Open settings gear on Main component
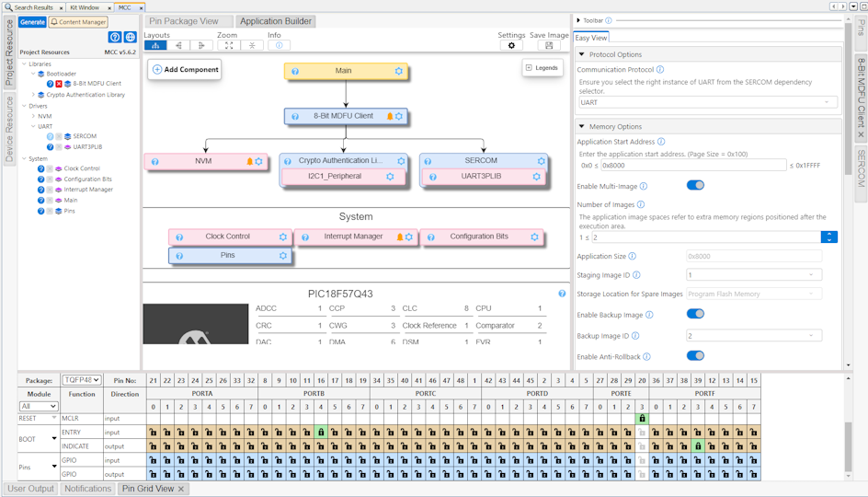Image resolution: width=868 pixels, height=497 pixels. click(399, 71)
